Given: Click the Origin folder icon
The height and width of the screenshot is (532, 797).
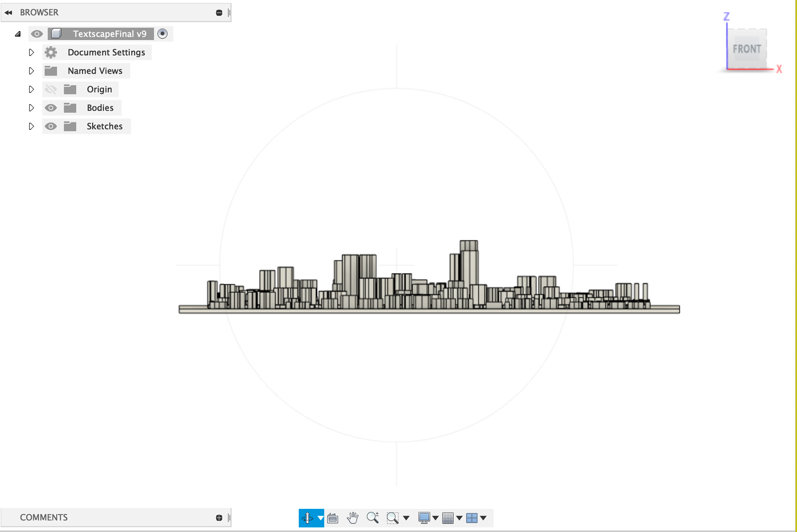Looking at the screenshot, I should (x=70, y=89).
